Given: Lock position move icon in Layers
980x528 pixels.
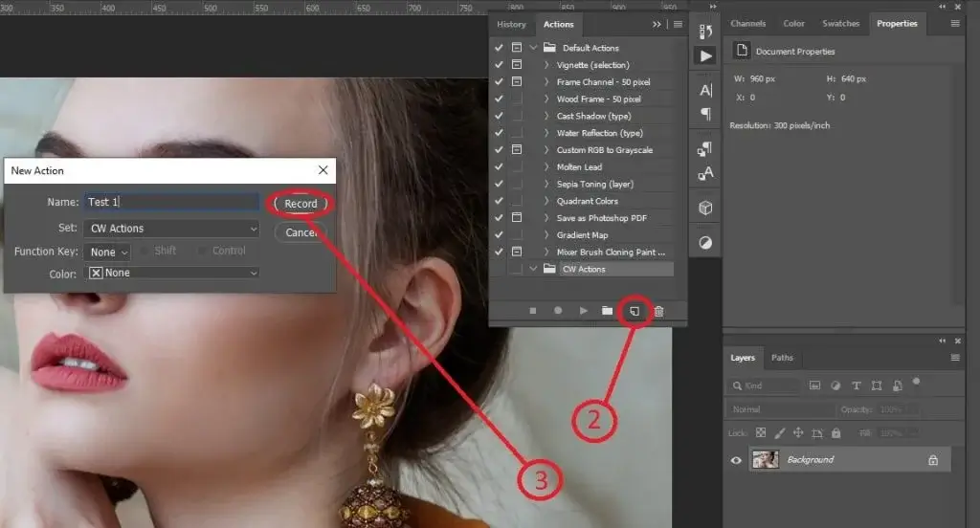Looking at the screenshot, I should [x=798, y=433].
